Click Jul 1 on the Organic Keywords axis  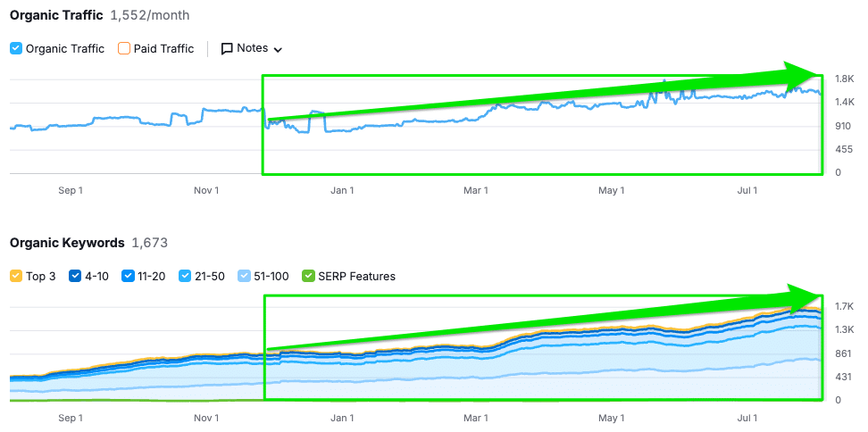[x=747, y=418]
